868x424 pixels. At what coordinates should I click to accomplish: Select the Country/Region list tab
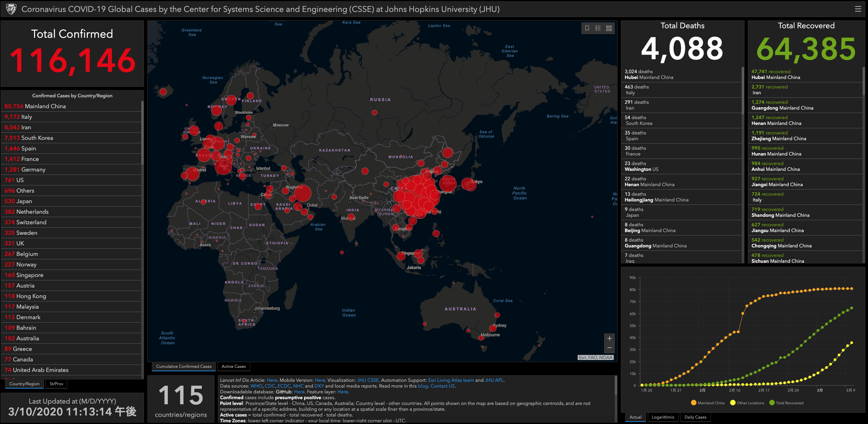point(25,384)
